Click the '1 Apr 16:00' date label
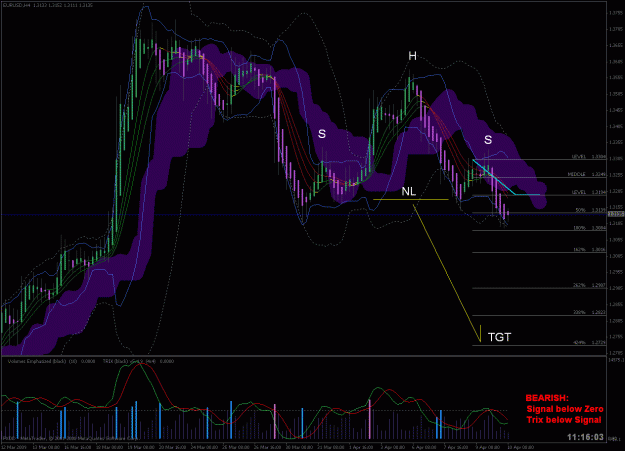Screen dimensions: 625x451 pyautogui.click(x=361, y=447)
